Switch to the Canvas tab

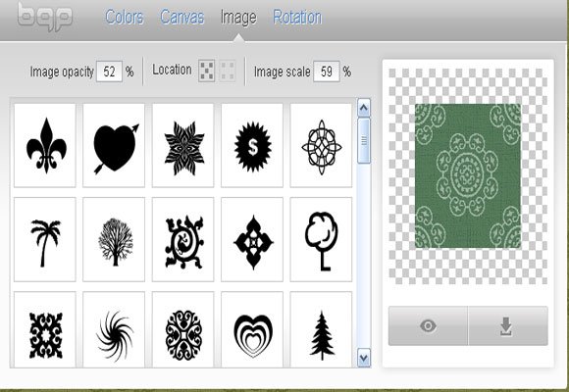click(182, 18)
